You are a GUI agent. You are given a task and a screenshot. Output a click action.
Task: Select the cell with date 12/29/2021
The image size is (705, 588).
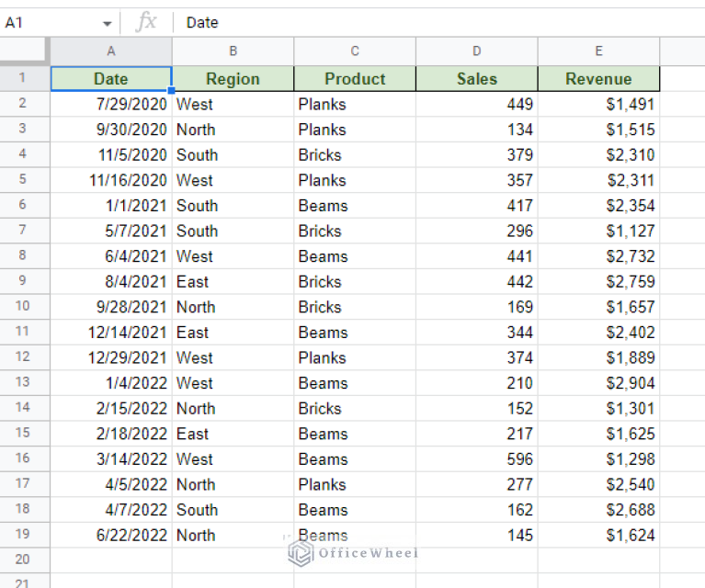111,357
